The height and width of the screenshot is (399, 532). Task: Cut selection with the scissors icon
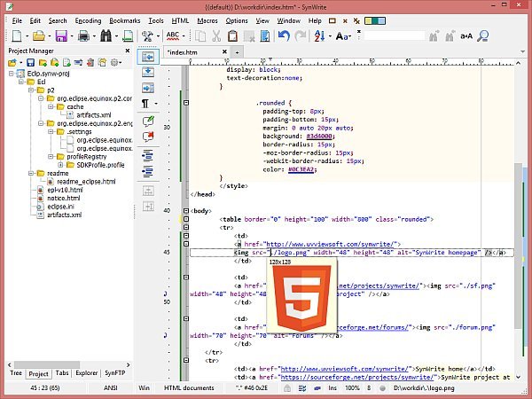tap(216, 35)
